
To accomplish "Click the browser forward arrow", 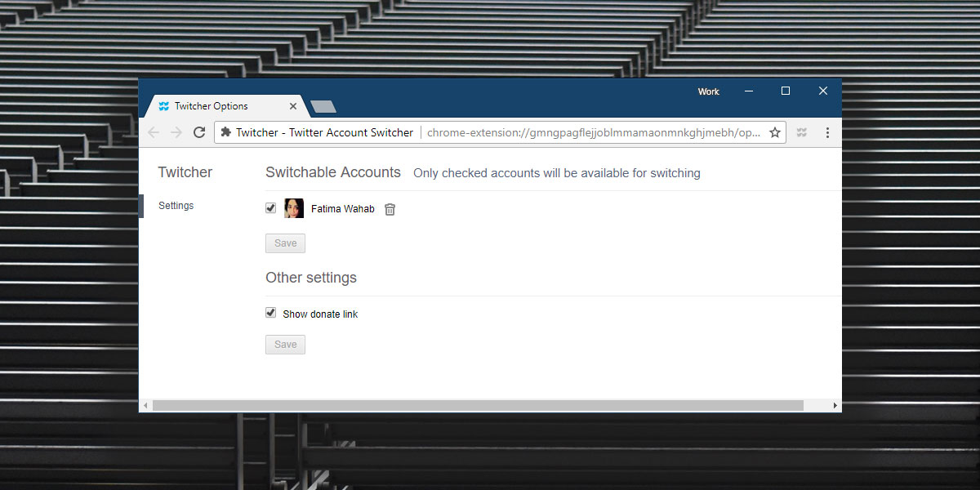I will 176,132.
